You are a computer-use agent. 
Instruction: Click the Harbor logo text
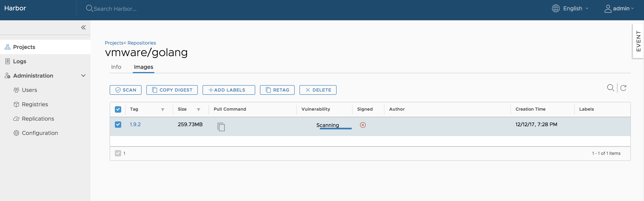click(x=15, y=8)
